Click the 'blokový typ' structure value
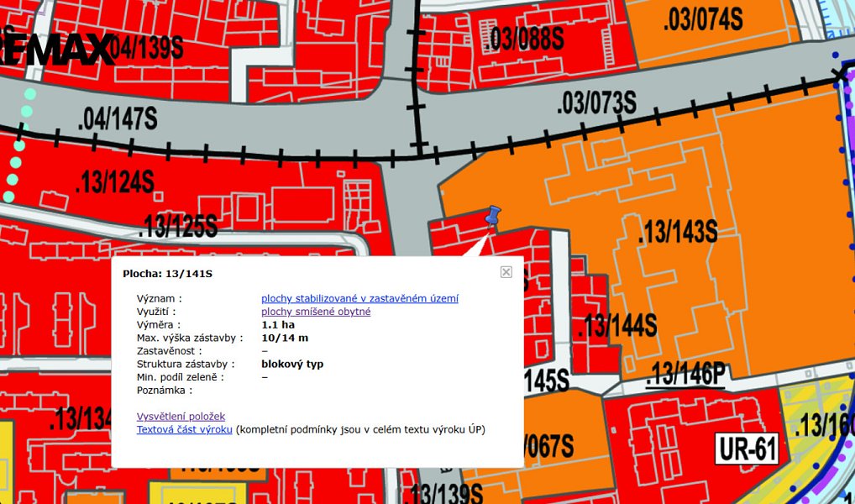 point(292,364)
